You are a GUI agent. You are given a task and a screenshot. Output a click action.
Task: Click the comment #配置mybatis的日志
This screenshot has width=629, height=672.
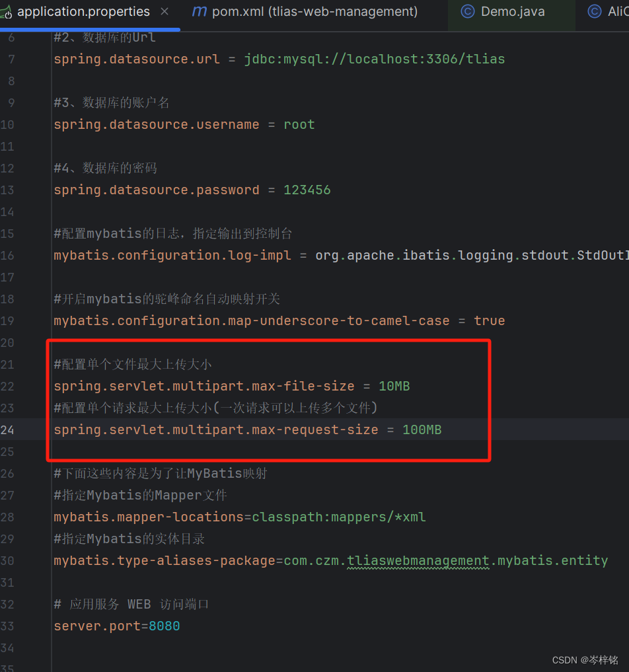[x=173, y=233]
